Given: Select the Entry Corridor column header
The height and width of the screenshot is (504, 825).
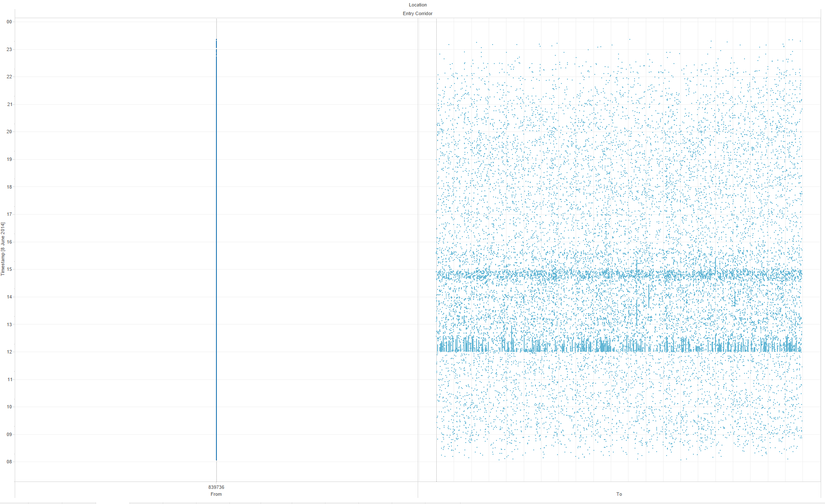Looking at the screenshot, I should coord(417,13).
